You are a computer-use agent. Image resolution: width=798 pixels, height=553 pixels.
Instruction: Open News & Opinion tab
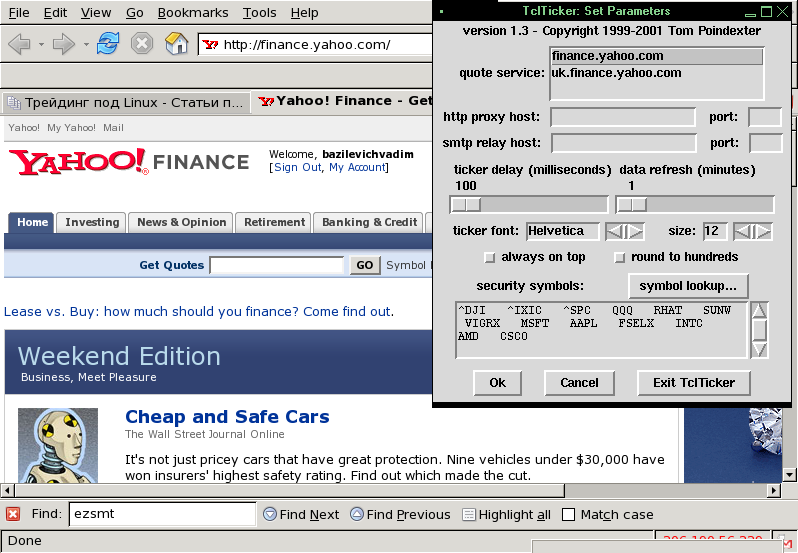pos(181,222)
